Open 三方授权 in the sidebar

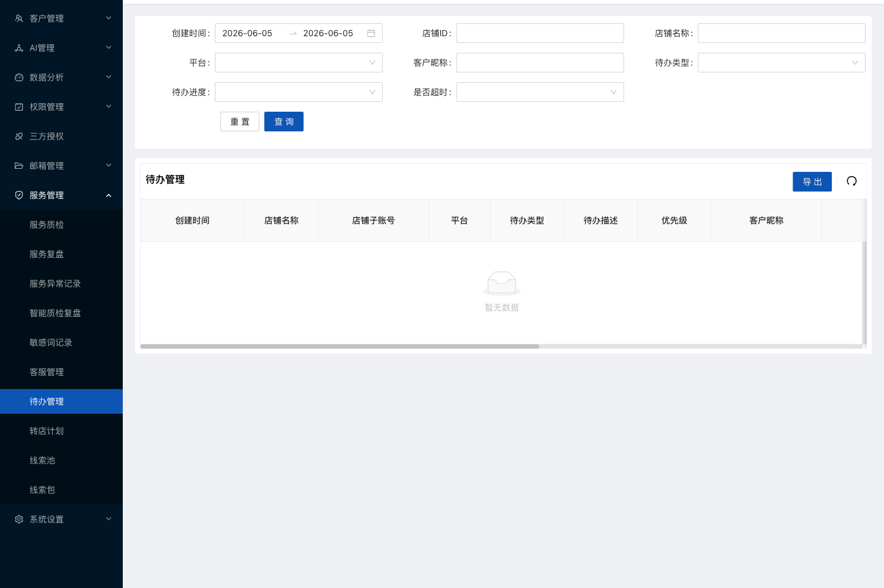click(61, 136)
